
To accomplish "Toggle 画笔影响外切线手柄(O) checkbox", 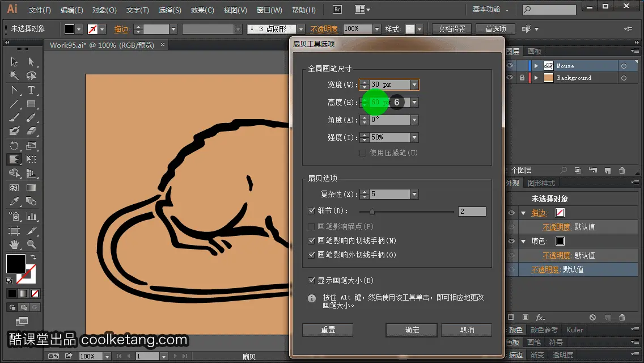I will click(311, 255).
